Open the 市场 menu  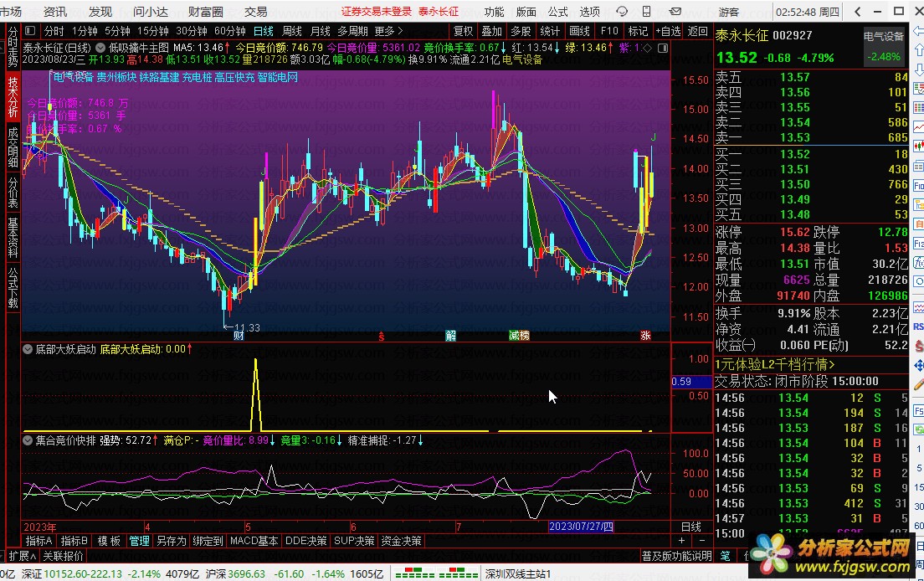point(11,11)
